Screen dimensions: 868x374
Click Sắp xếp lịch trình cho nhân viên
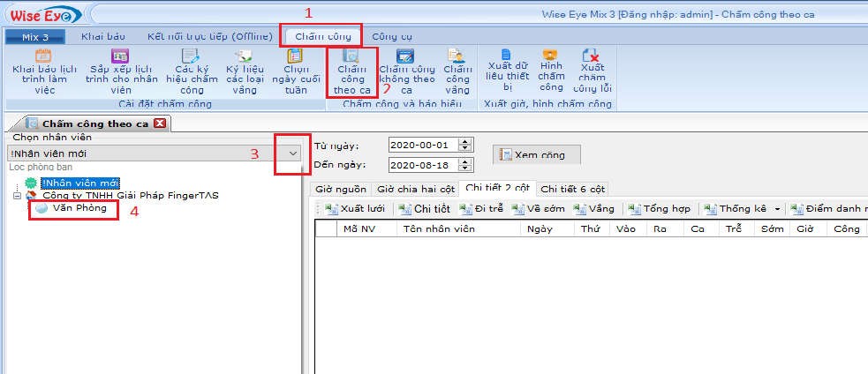coord(121,71)
